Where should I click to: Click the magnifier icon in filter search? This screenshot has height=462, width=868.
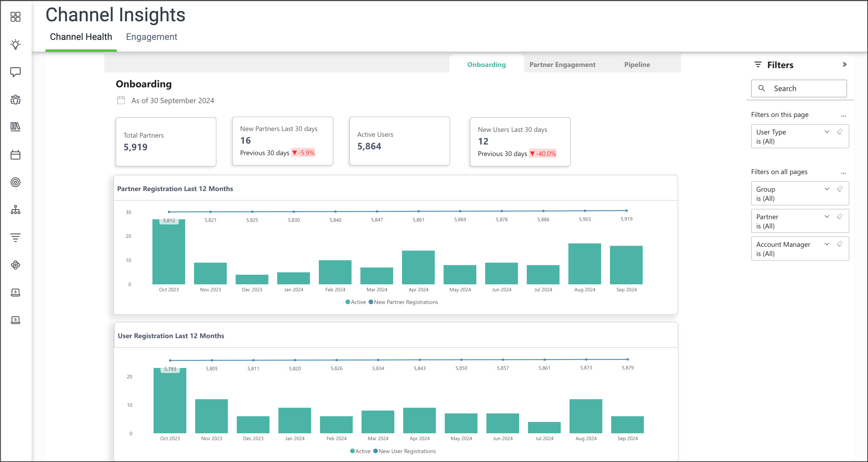pos(761,88)
